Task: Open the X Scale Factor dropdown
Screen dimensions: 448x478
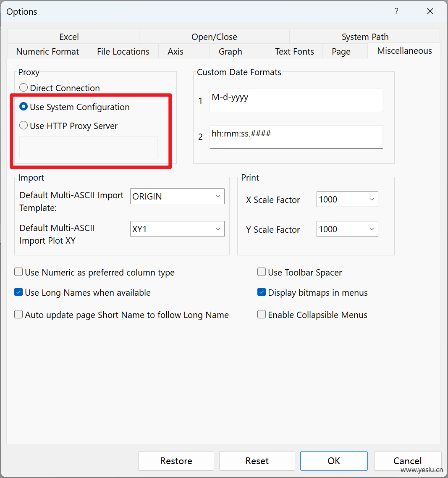Action: click(347, 199)
